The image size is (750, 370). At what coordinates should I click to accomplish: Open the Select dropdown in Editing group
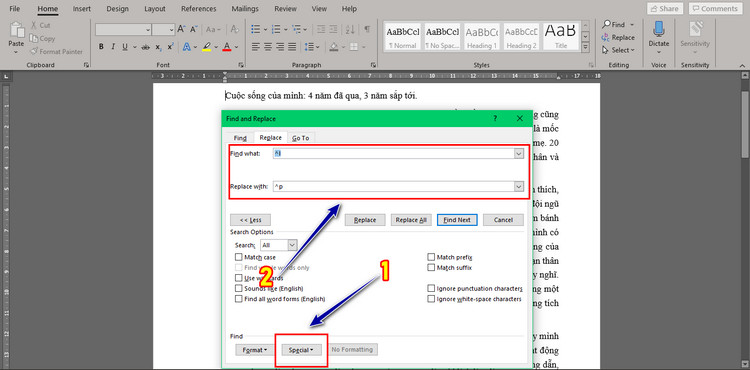coord(618,50)
